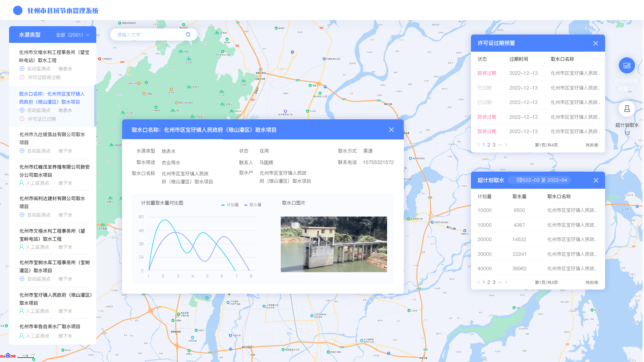Click the search magnifier icon

point(188,35)
